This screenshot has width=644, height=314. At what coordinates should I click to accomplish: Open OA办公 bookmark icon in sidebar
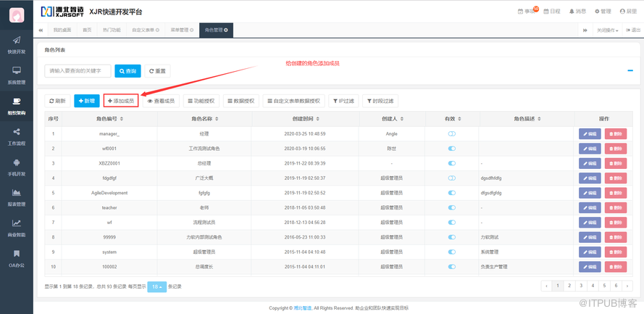(16, 257)
